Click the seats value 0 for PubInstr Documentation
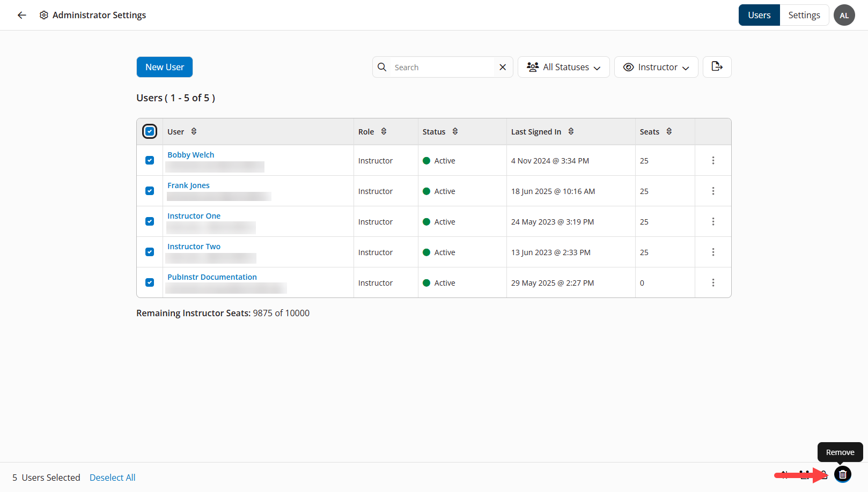Image resolution: width=868 pixels, height=492 pixels. coord(642,283)
